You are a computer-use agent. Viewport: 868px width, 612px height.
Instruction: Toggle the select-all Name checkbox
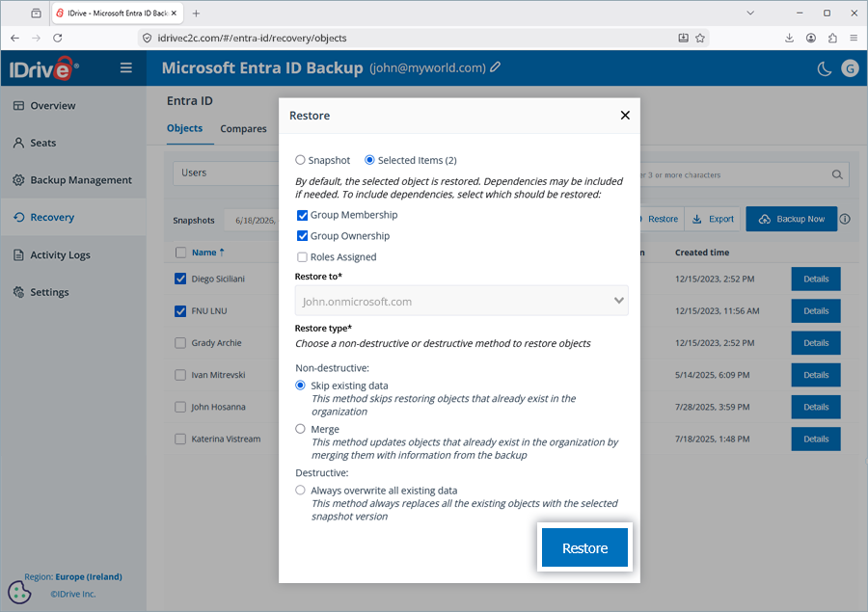point(180,253)
